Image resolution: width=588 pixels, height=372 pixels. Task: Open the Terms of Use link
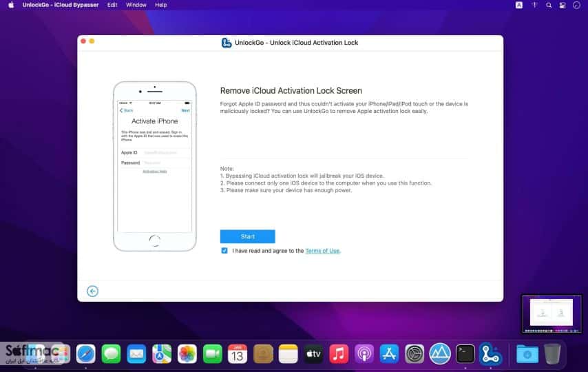coord(322,251)
